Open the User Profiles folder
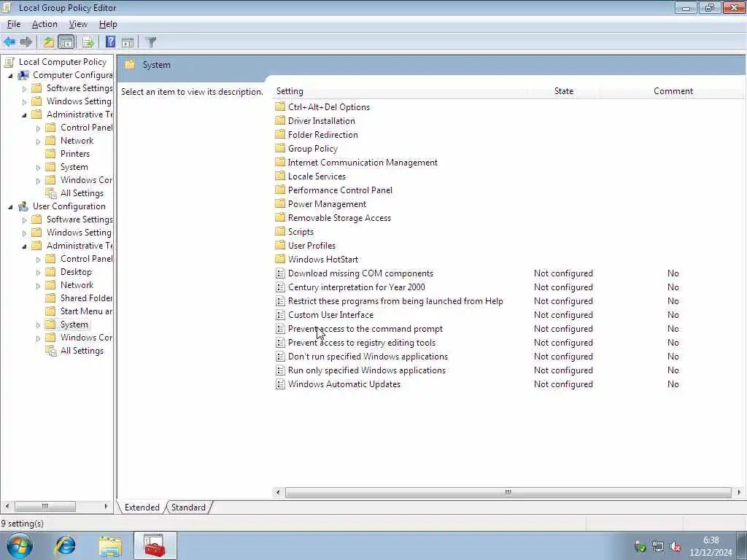The image size is (747, 560). [311, 245]
